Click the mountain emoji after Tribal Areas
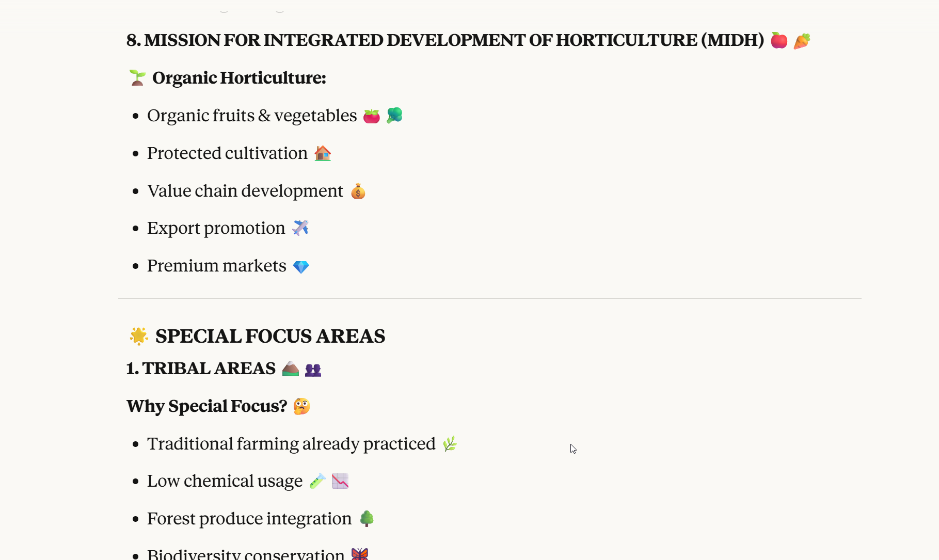Viewport: 939px width, 560px height. click(x=291, y=369)
